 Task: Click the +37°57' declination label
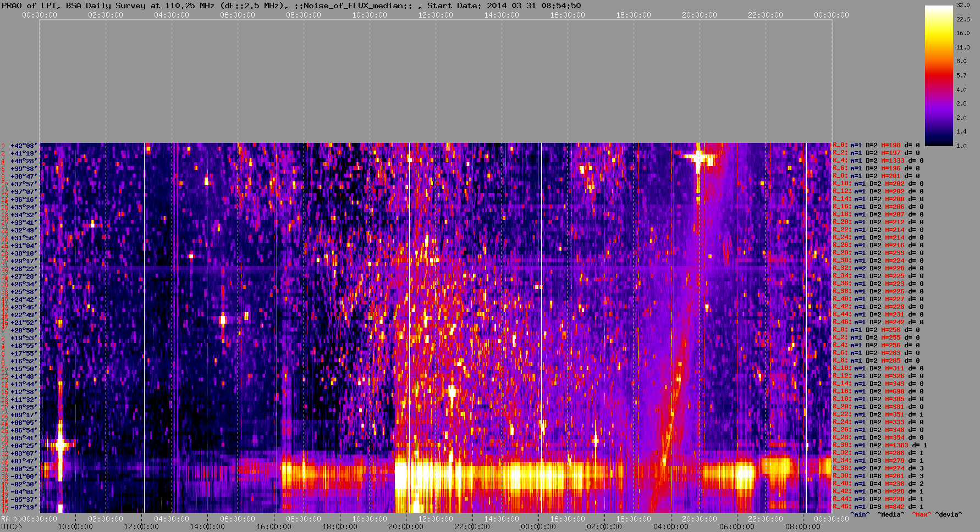[24, 184]
